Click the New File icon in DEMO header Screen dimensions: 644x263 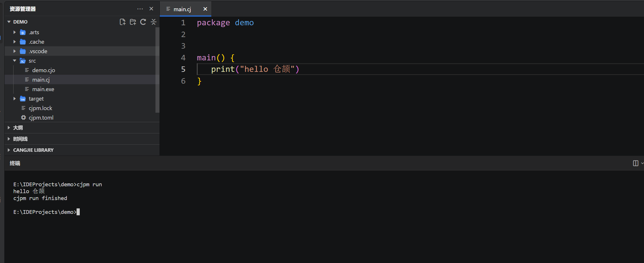123,22
